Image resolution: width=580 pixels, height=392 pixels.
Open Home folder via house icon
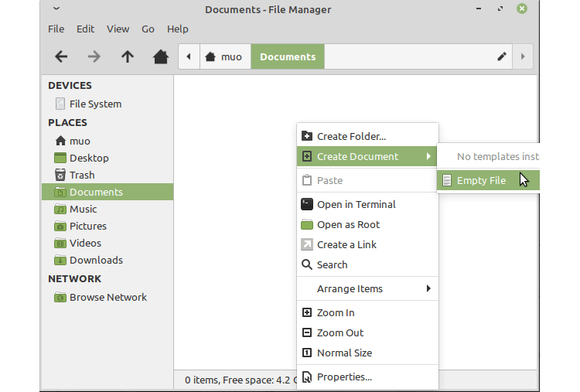161,56
